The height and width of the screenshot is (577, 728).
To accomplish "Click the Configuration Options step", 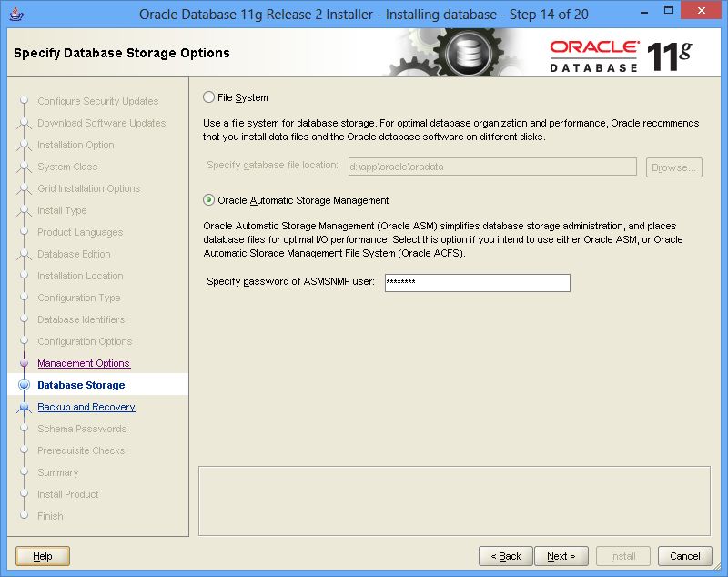I will point(85,340).
